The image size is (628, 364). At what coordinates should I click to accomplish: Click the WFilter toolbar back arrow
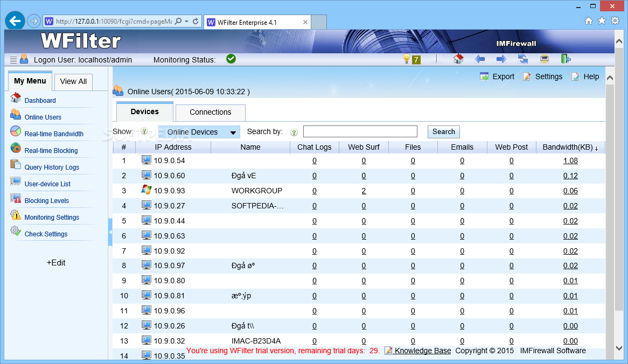(x=479, y=59)
